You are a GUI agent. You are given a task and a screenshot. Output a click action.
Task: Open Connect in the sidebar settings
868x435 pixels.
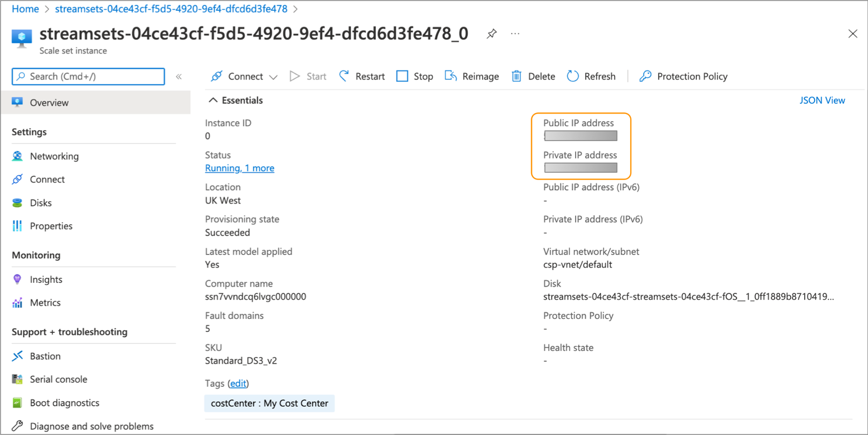click(x=47, y=179)
